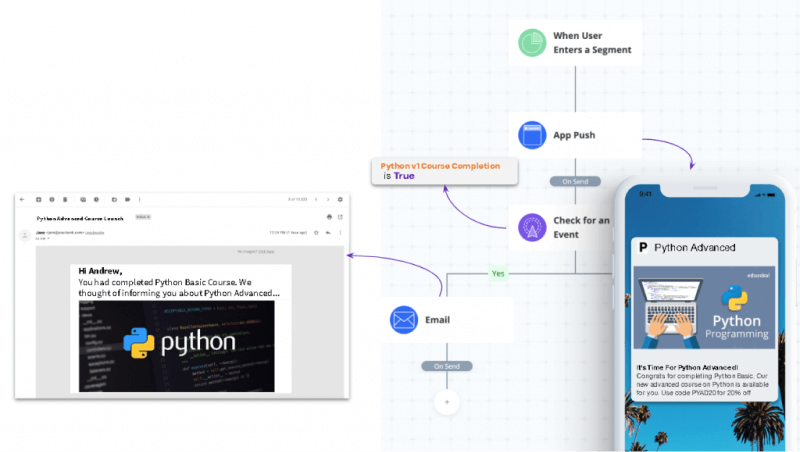
Task: Star the Python Advanced Course email
Action: pyautogui.click(x=316, y=232)
